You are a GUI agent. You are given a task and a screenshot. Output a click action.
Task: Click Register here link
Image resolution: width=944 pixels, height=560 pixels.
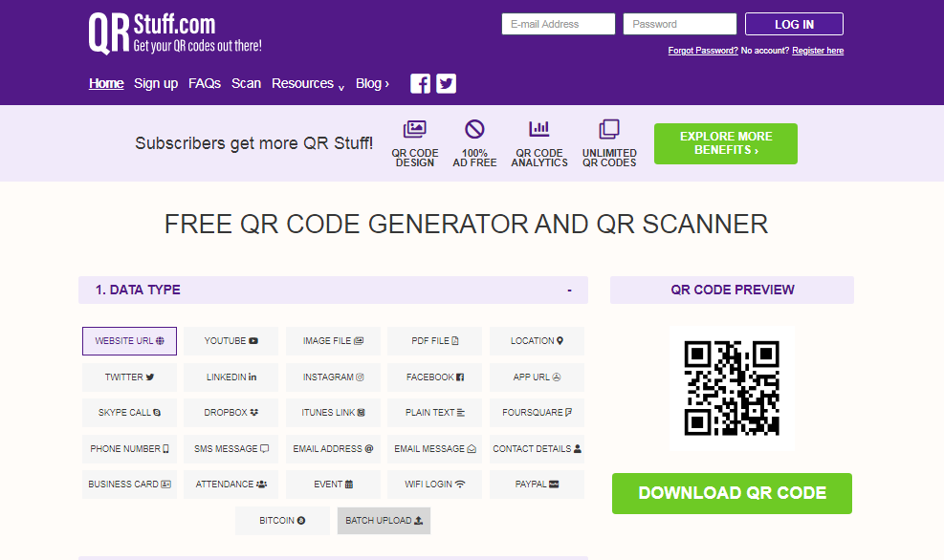click(818, 51)
